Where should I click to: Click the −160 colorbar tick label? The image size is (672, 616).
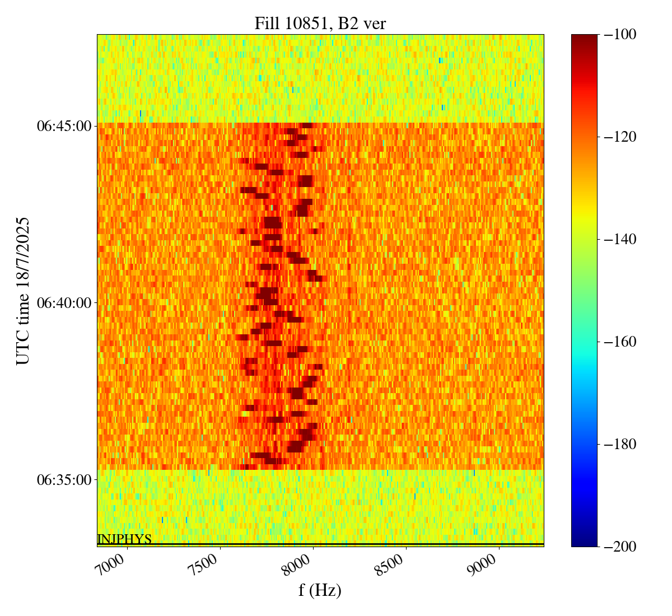(620, 342)
